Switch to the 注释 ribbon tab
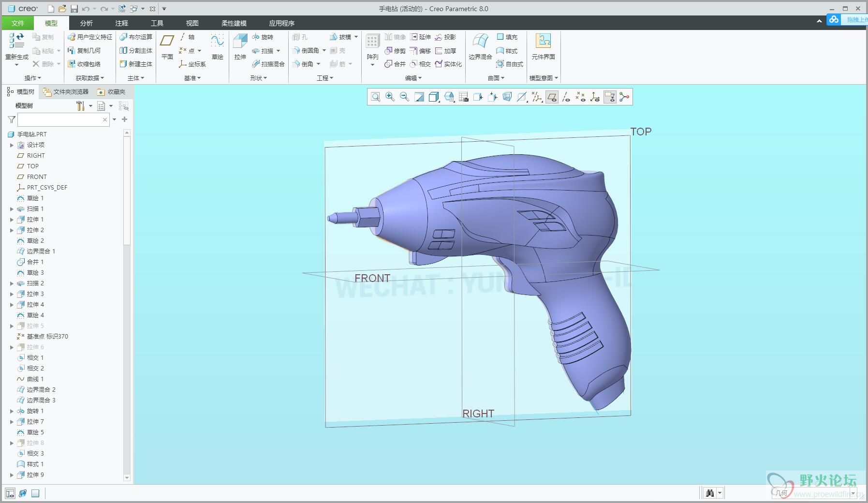This screenshot has width=868, height=503. pos(122,23)
